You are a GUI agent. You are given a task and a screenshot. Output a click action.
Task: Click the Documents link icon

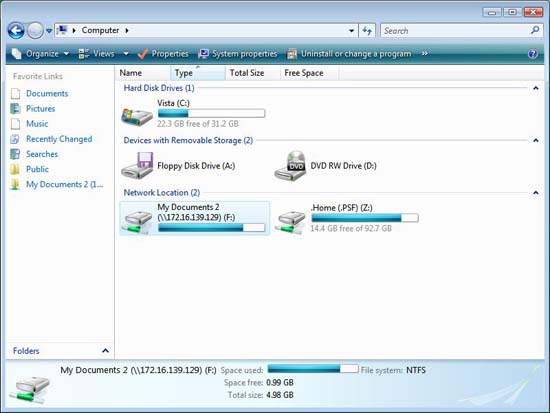(15, 93)
